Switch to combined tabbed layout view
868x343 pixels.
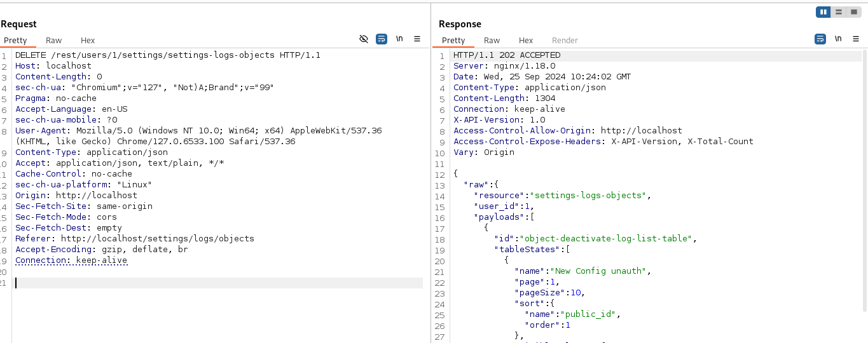pos(853,12)
